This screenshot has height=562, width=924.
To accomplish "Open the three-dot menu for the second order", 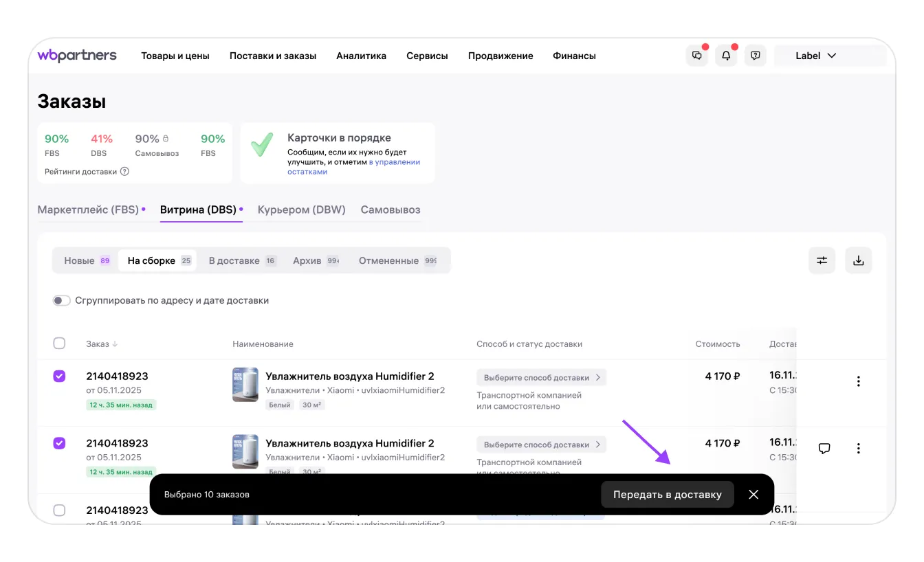I will [858, 449].
